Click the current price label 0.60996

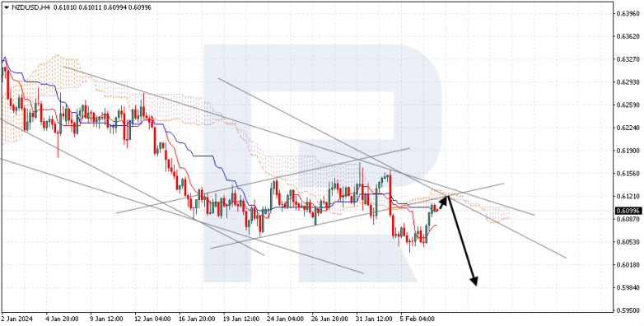click(628, 211)
